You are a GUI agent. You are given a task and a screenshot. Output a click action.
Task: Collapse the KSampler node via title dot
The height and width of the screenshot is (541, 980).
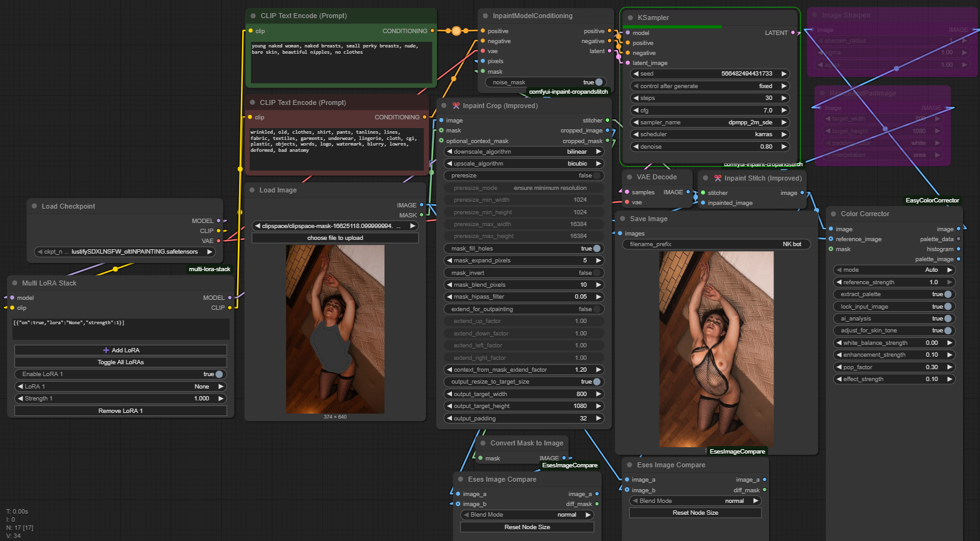[630, 18]
